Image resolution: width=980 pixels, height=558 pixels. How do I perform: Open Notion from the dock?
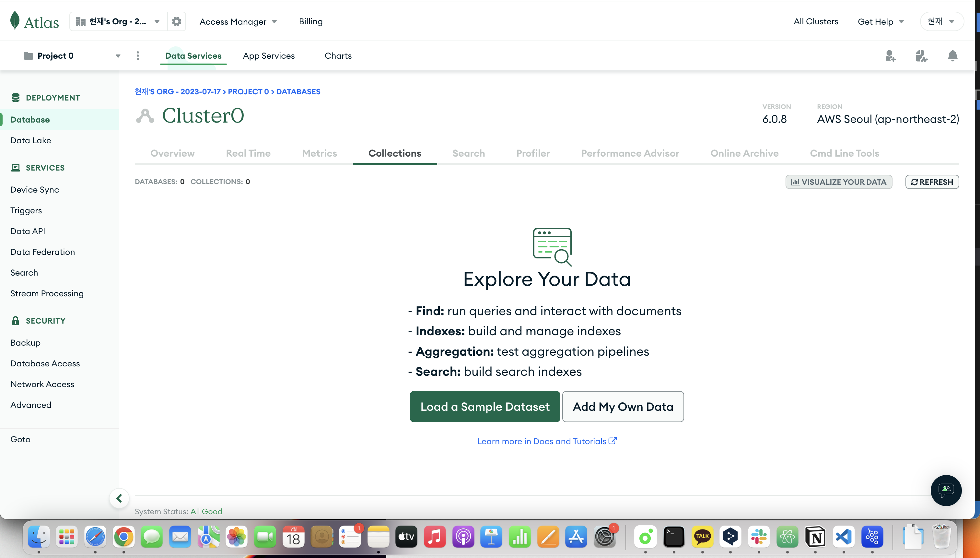tap(815, 537)
